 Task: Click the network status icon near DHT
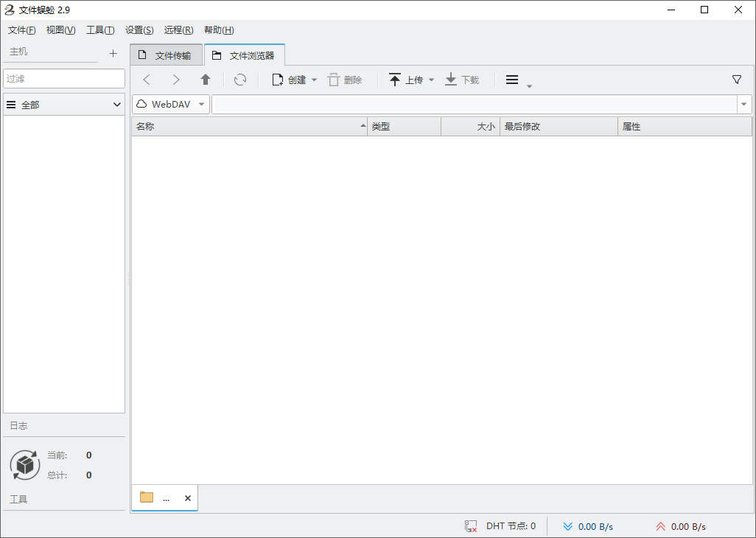click(x=471, y=526)
